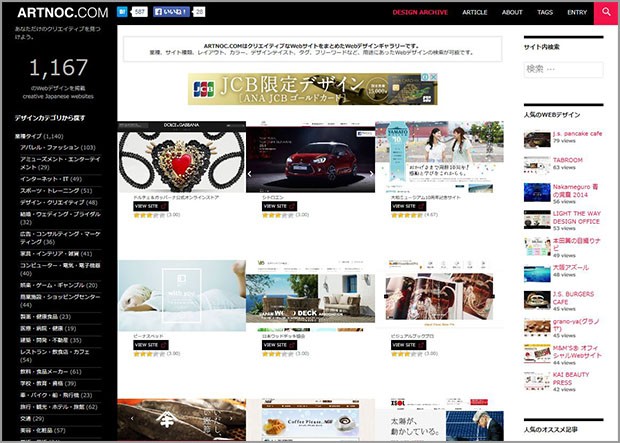This screenshot has height=443, width=620.
Task: Click VIEW SITE for 日本ウッドデッキ協会
Action: click(x=280, y=345)
